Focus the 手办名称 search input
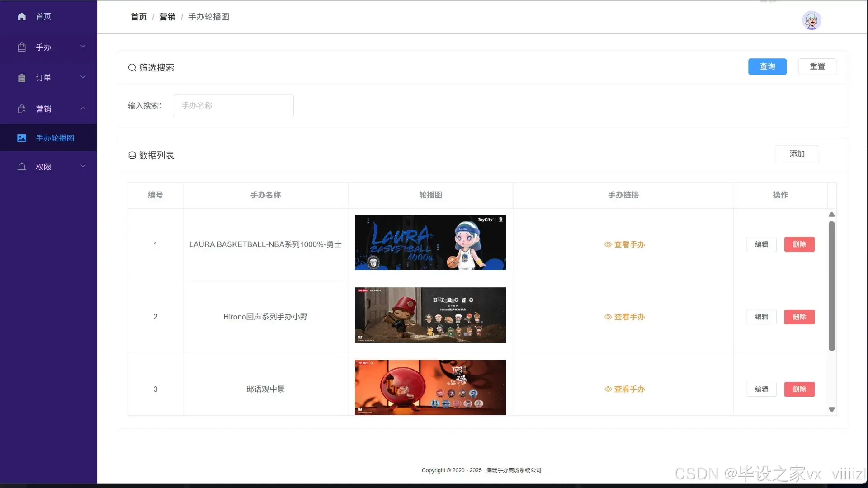 coord(233,106)
